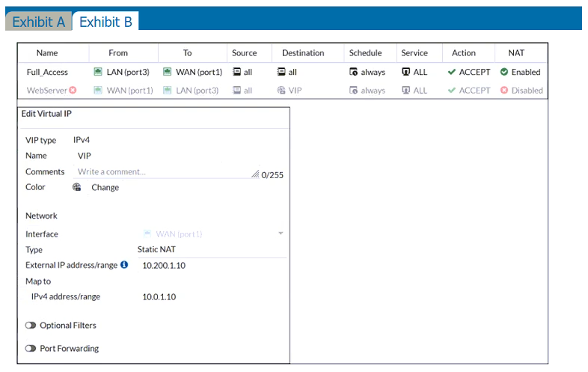Toggle the Port Forwarding switch
The height and width of the screenshot is (372, 588).
click(31, 348)
